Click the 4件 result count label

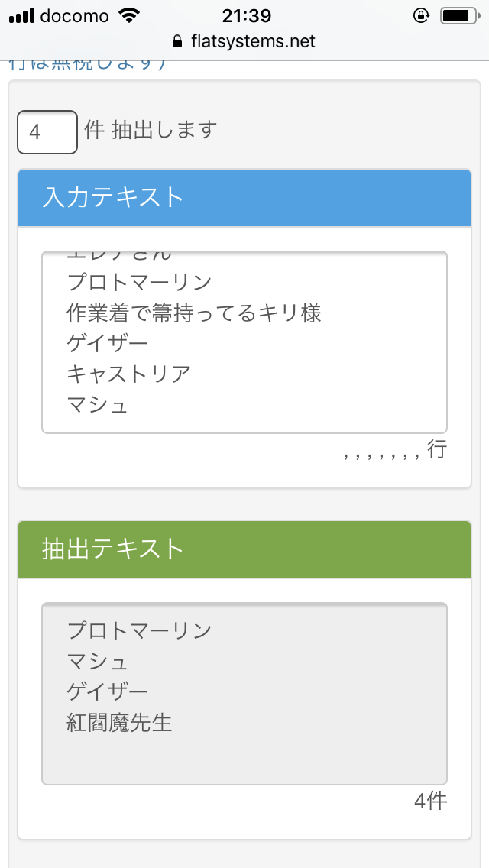click(x=430, y=801)
